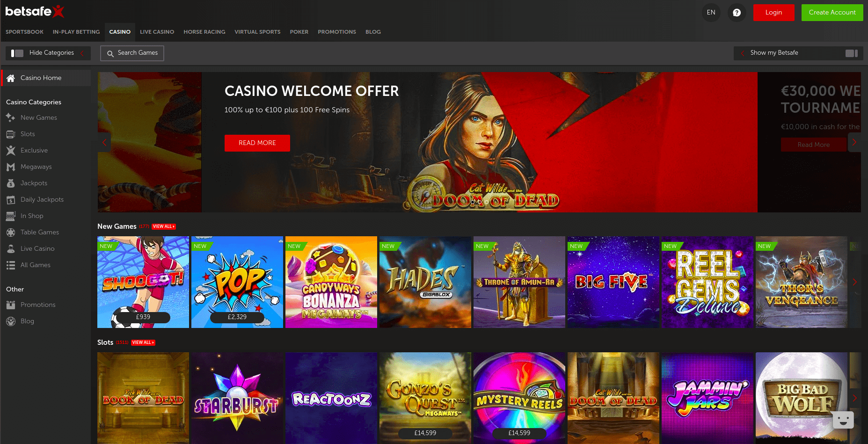Image resolution: width=868 pixels, height=444 pixels.
Task: Advance banner carousel with right arrow
Action: 854,142
